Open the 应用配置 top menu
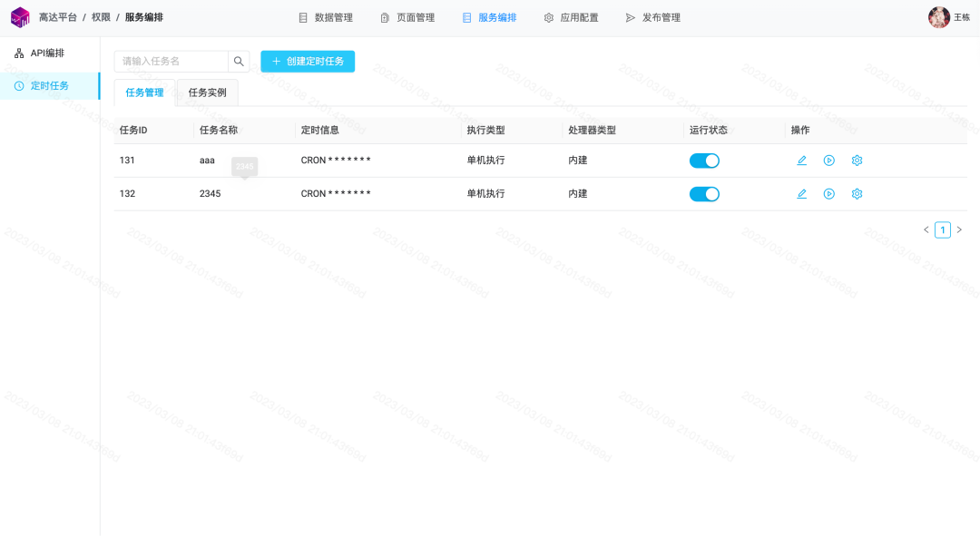 [572, 17]
